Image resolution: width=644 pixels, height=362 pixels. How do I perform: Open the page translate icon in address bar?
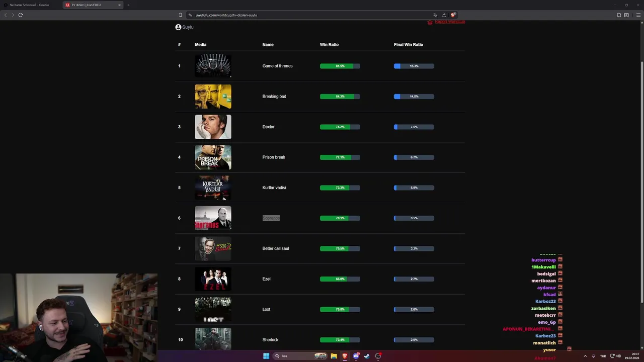point(435,15)
